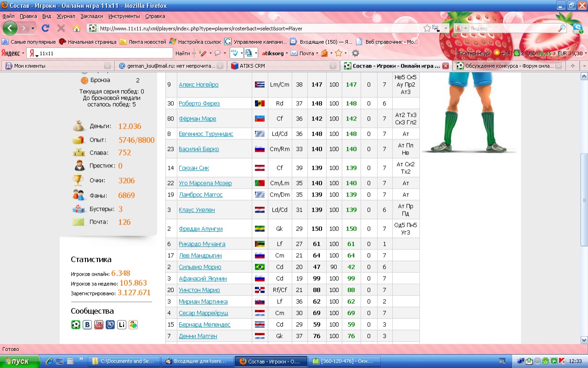
Task: Go to Firefox home page icon
Action: coord(77,29)
